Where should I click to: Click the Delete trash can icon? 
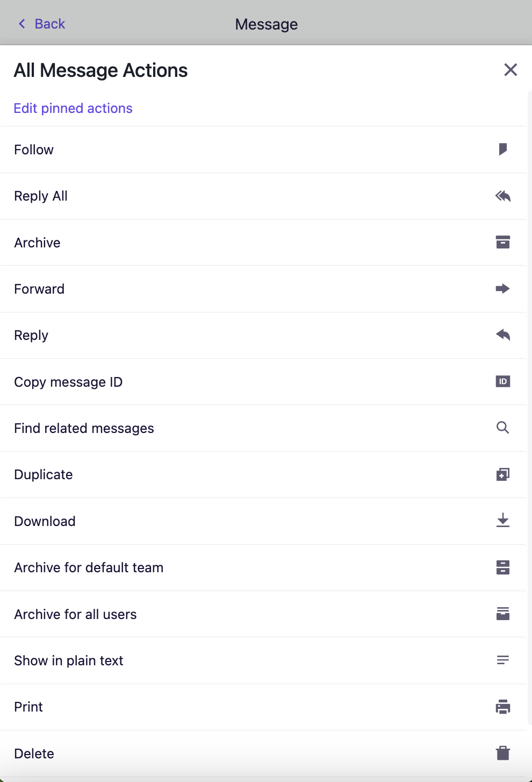503,753
